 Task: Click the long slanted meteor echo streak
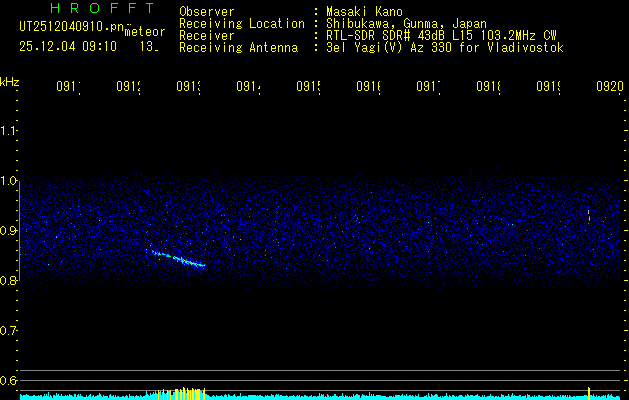[175, 258]
